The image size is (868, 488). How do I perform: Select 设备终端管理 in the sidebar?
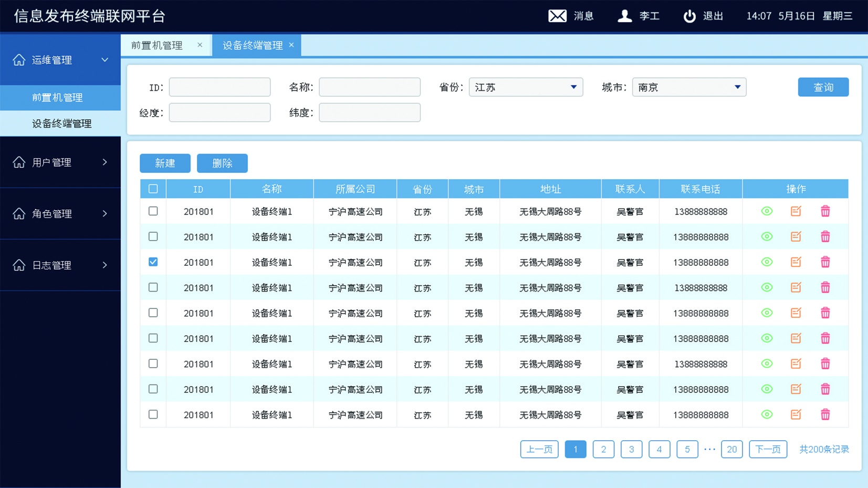61,123
